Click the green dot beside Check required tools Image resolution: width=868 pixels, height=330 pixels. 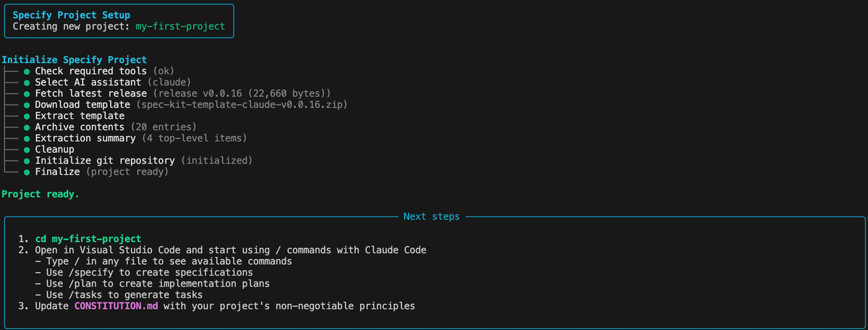27,71
